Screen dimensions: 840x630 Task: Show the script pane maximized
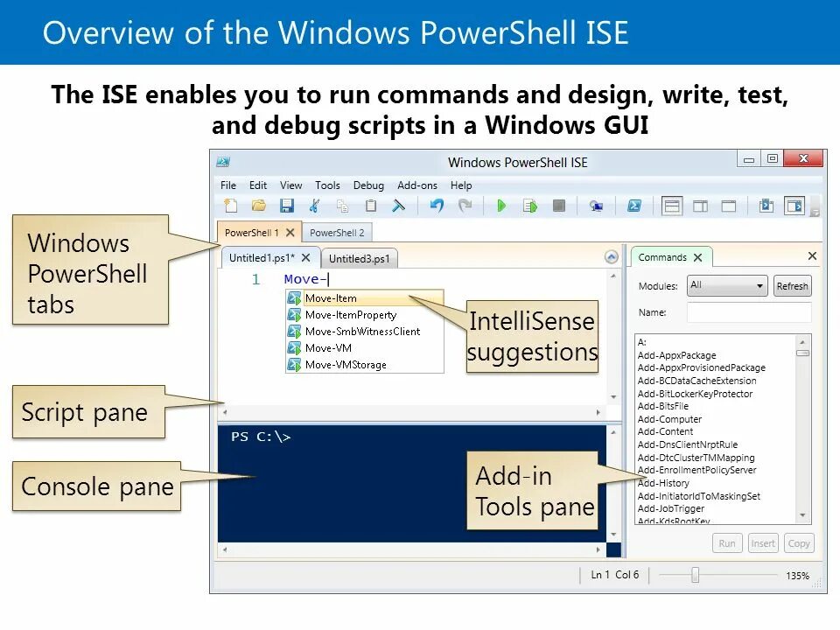[x=729, y=206]
